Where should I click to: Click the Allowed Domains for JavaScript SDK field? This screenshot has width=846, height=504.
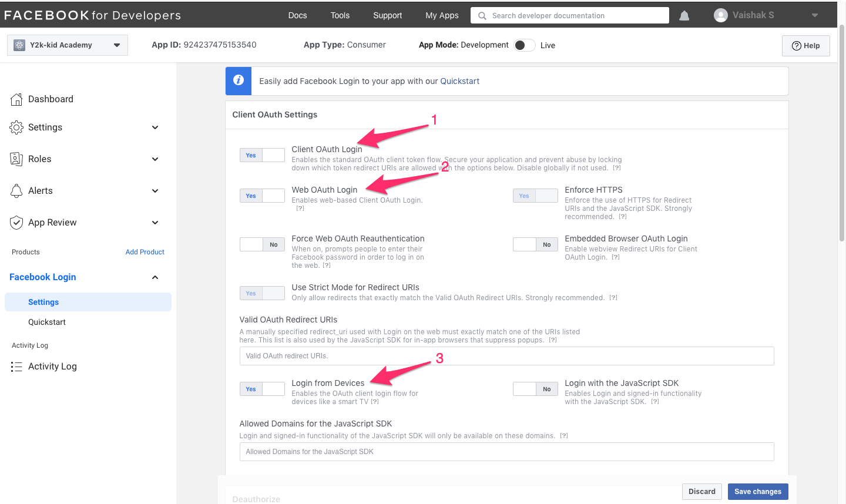(506, 452)
